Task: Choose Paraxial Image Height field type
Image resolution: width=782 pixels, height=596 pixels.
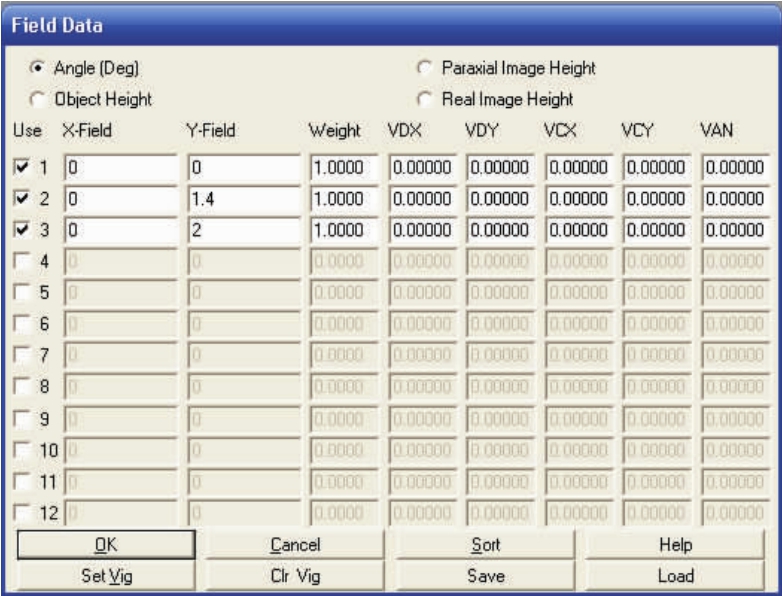Action: click(424, 67)
